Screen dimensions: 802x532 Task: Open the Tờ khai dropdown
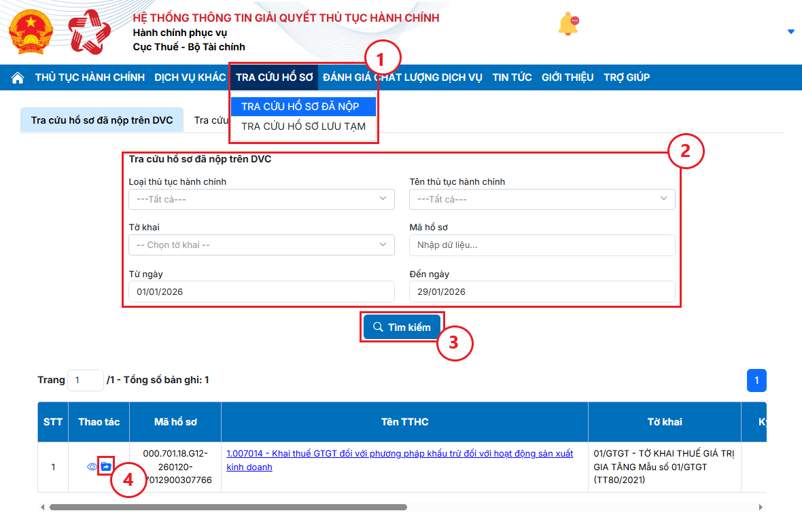(261, 245)
